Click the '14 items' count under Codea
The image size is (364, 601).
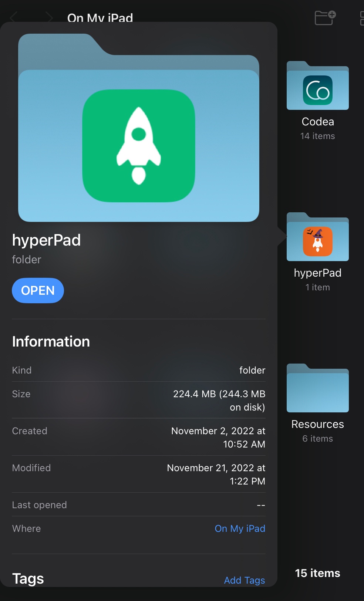318,136
